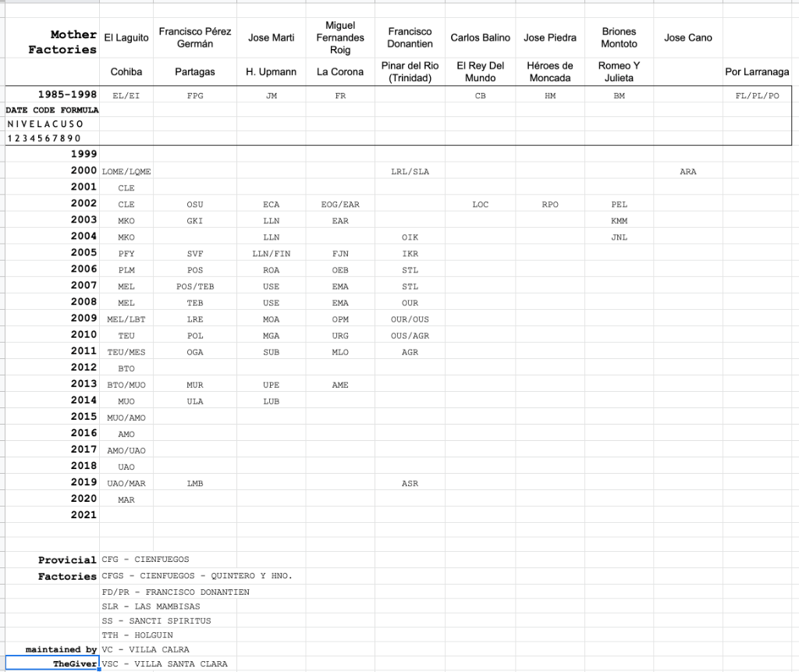Image resolution: width=799 pixels, height=672 pixels.
Task: Click the "FJN" code cell
Action: (x=340, y=254)
